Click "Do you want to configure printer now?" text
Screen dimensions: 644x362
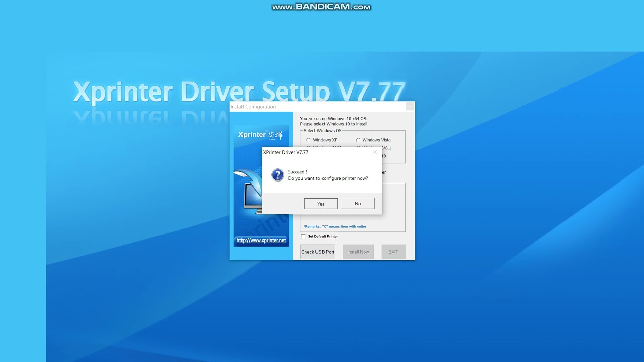[x=328, y=178]
